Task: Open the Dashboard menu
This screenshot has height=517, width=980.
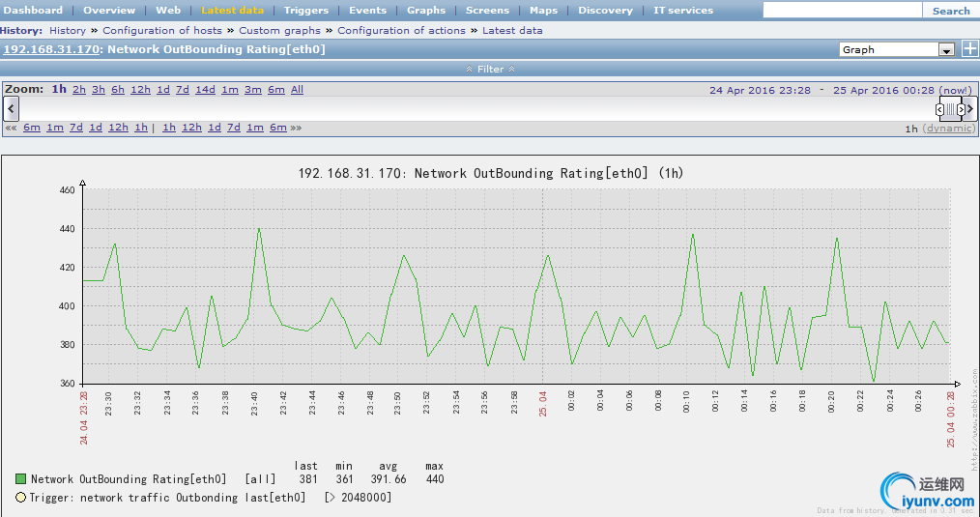Action: click(x=33, y=10)
